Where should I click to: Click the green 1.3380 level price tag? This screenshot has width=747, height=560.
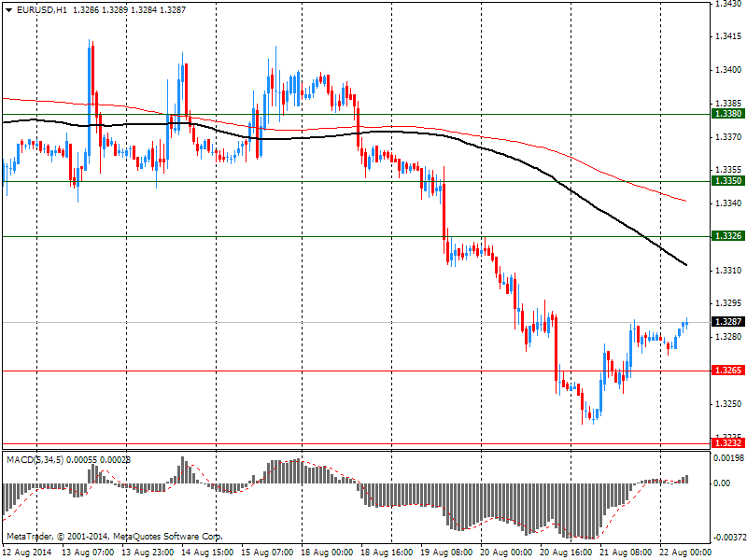pyautogui.click(x=727, y=114)
